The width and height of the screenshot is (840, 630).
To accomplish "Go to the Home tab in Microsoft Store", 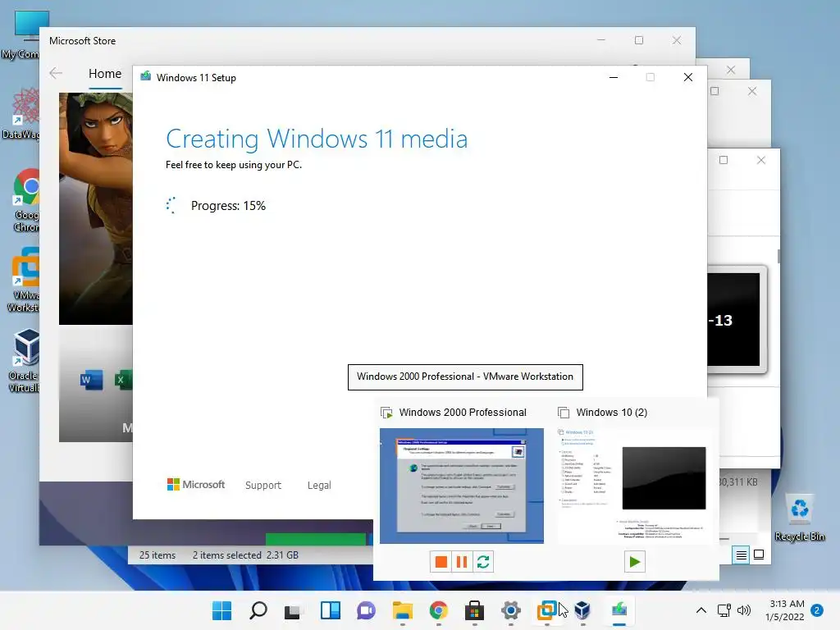I will 105,74.
